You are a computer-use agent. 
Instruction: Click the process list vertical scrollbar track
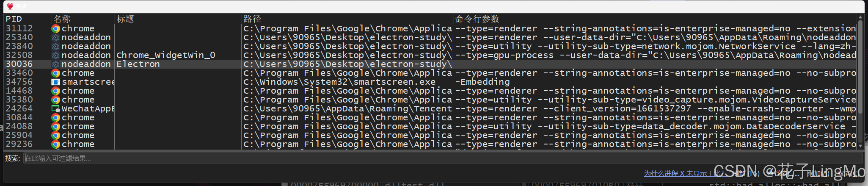(x=860, y=83)
